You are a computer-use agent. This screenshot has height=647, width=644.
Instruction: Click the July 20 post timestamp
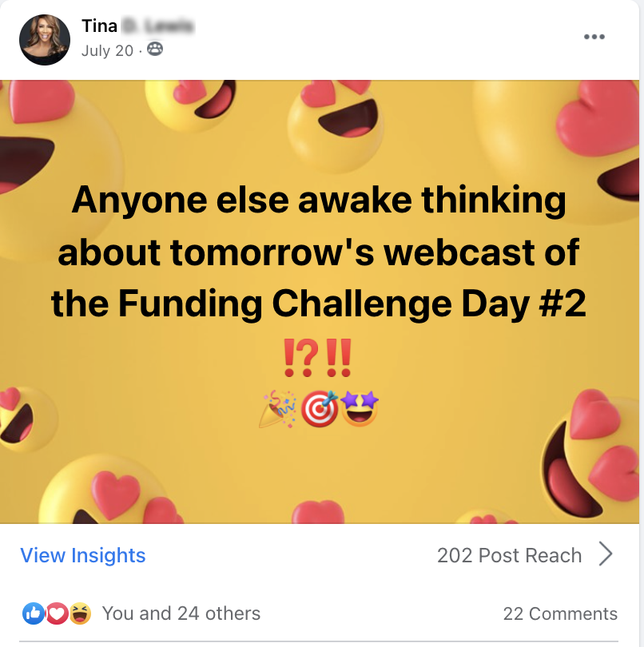coord(106,50)
